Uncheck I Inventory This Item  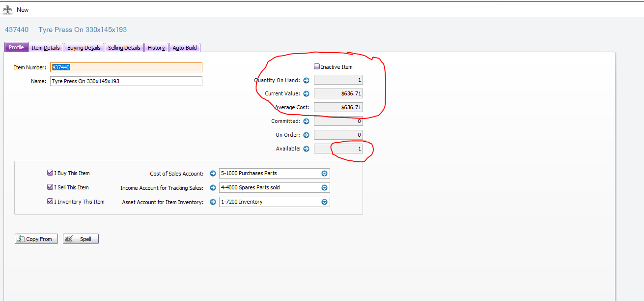coord(50,202)
